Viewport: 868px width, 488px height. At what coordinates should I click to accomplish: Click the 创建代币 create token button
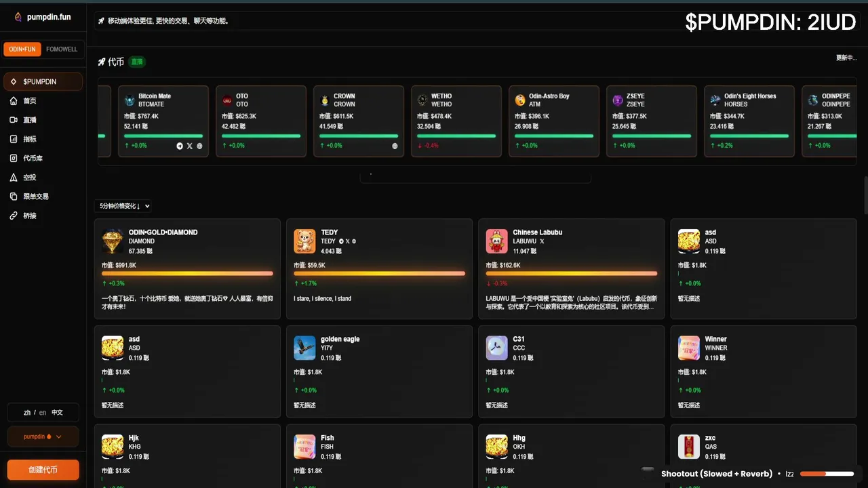tap(43, 470)
